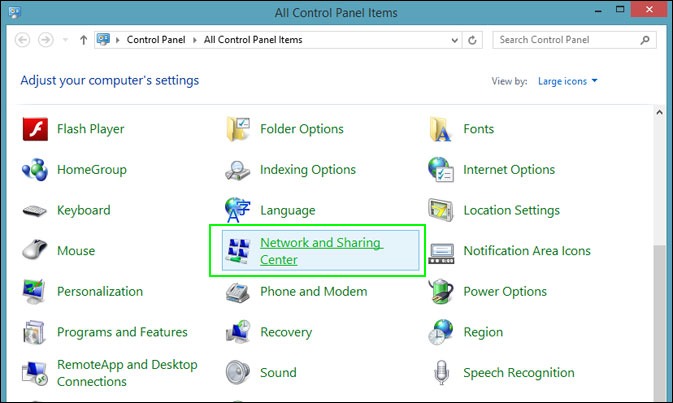The width and height of the screenshot is (673, 403).
Task: Open the HomeGroup settings icon
Action: click(x=35, y=170)
